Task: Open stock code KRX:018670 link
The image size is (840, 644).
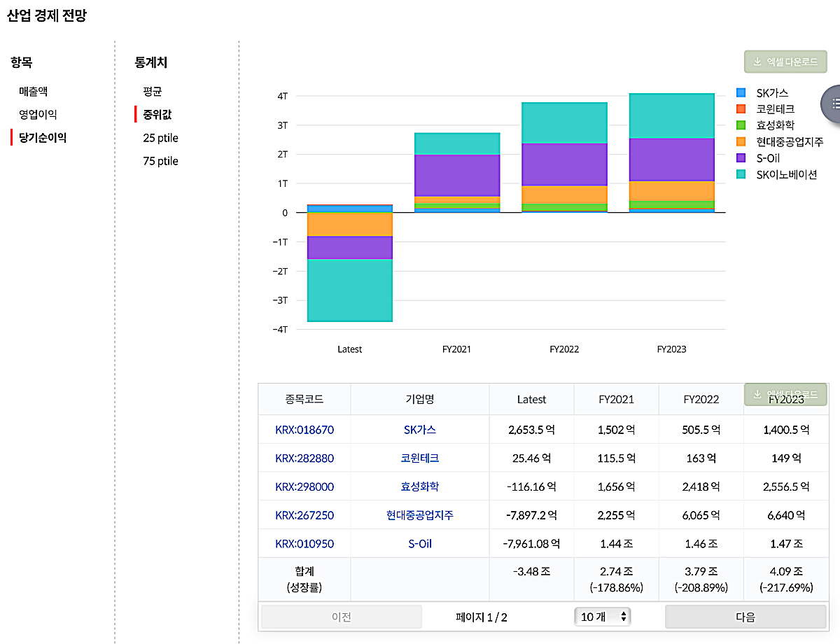Action: tap(304, 430)
